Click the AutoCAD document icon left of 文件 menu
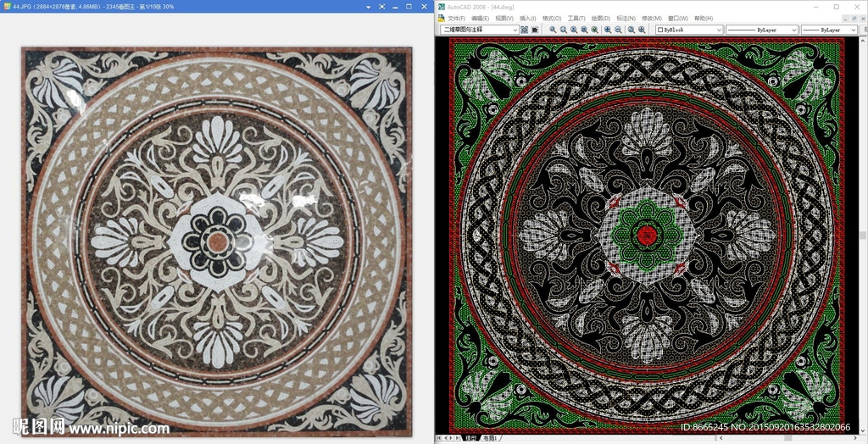The image size is (868, 444). click(x=441, y=18)
